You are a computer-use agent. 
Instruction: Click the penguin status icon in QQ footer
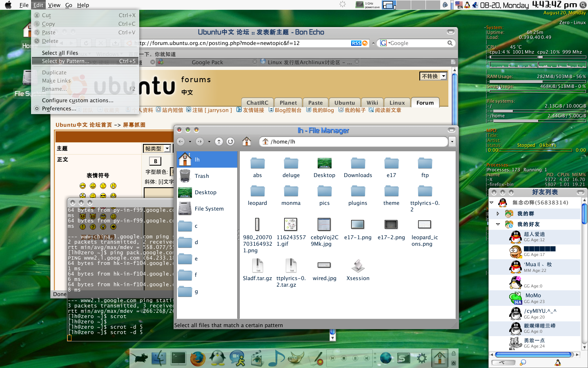558,362
